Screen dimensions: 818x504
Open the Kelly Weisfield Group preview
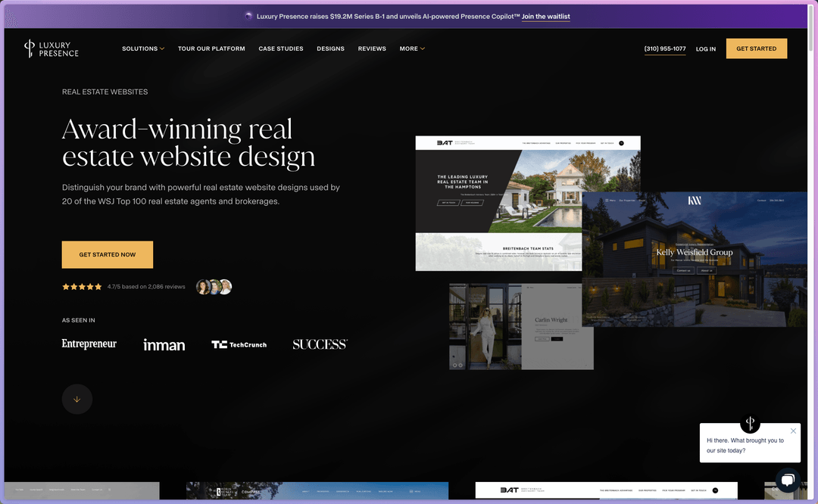tap(695, 259)
